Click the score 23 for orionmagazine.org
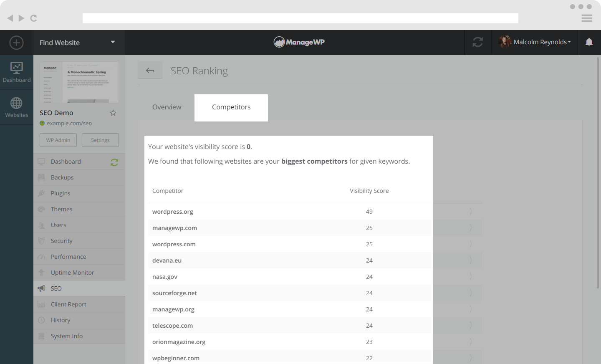 (369, 342)
